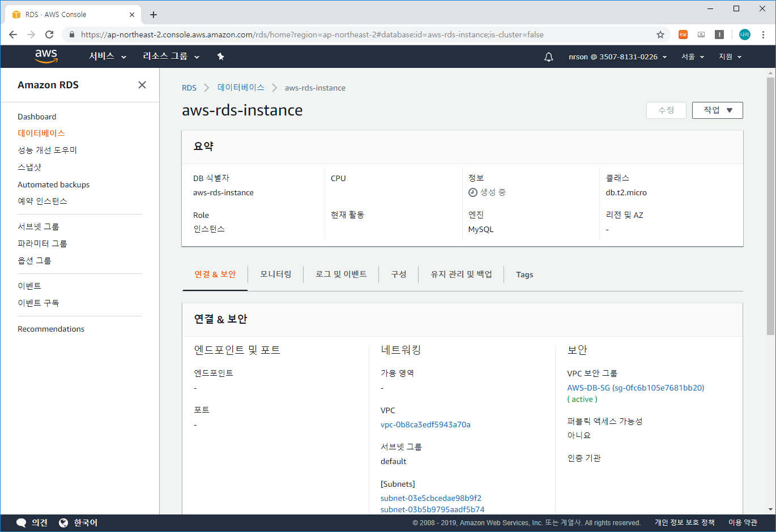This screenshot has width=776, height=532.
Task: Click the page vertical scrollbar thumb
Action: click(x=770, y=207)
